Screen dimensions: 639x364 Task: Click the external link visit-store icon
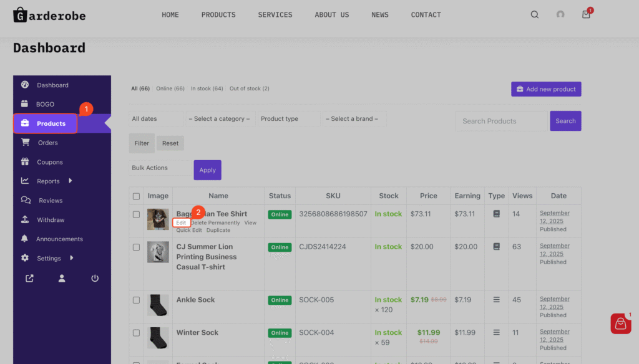tap(29, 279)
